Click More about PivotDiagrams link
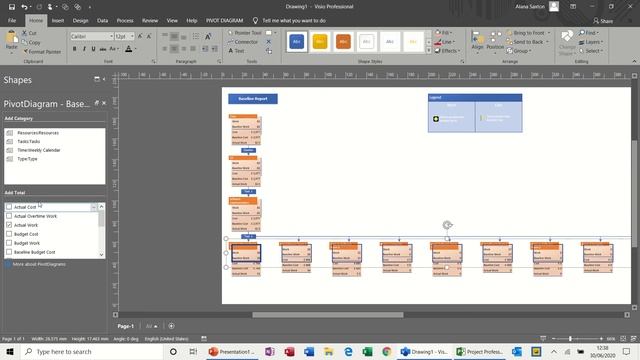This screenshot has height=360, width=640. pos(39,264)
